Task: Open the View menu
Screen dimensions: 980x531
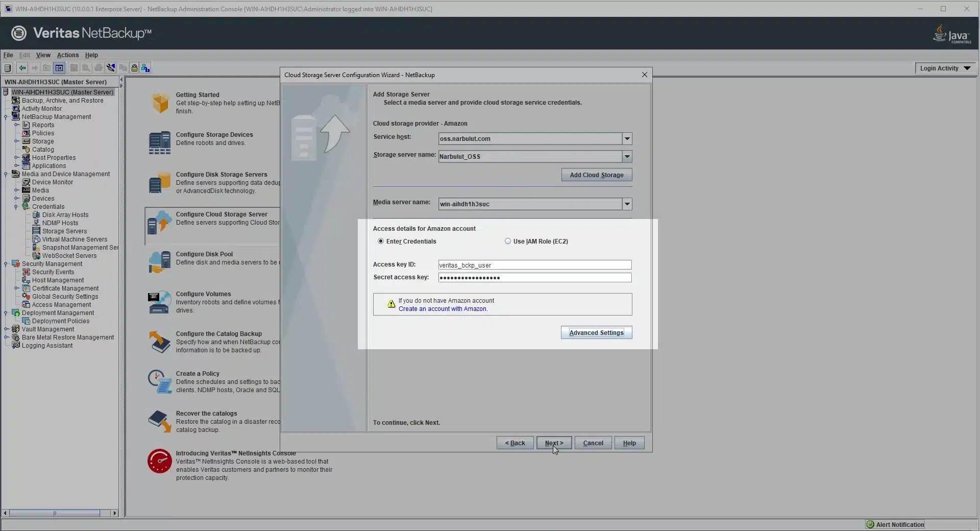Action: click(43, 55)
